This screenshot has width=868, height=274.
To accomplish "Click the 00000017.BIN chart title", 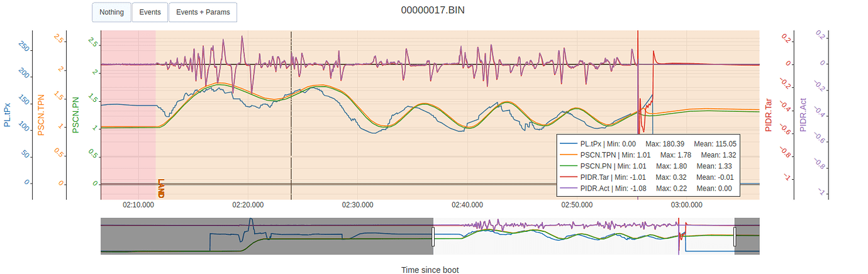I will click(x=433, y=11).
